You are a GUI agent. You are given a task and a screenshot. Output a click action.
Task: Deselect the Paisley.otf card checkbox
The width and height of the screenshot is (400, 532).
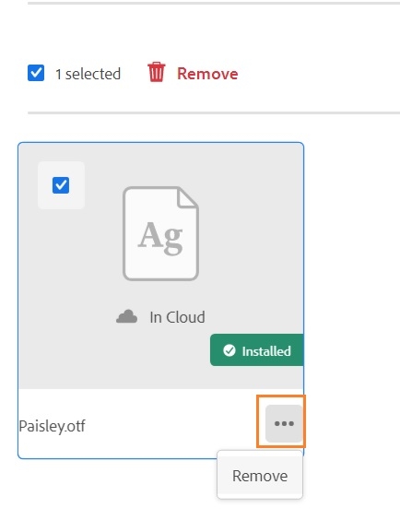click(61, 185)
